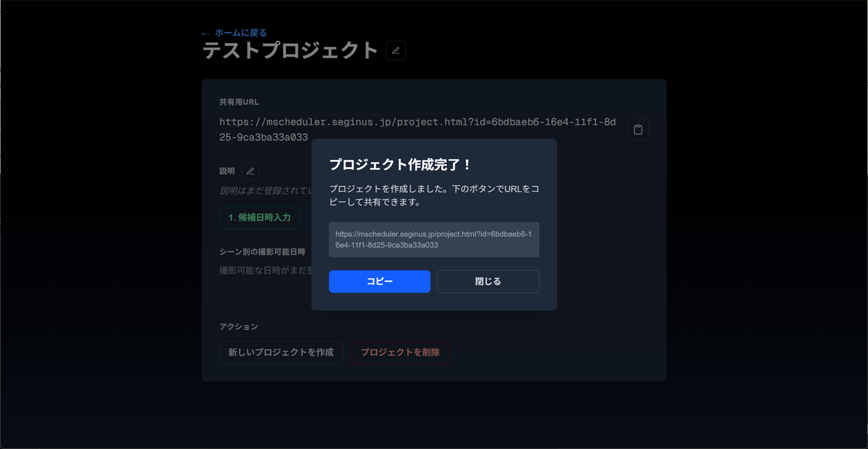Click the テストプロジェクト title heading
Viewport: 868px width, 449px height.
[290, 51]
